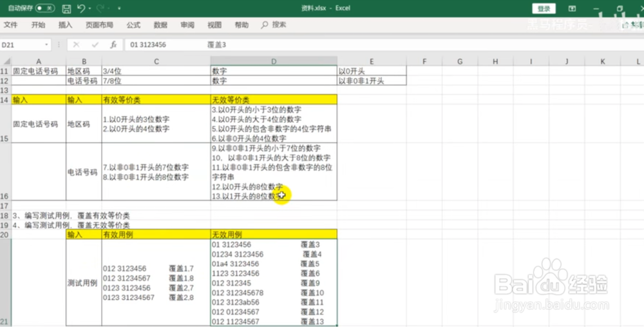644x327 pixels.
Task: Click cell C11 3/4位
Action: (156, 71)
